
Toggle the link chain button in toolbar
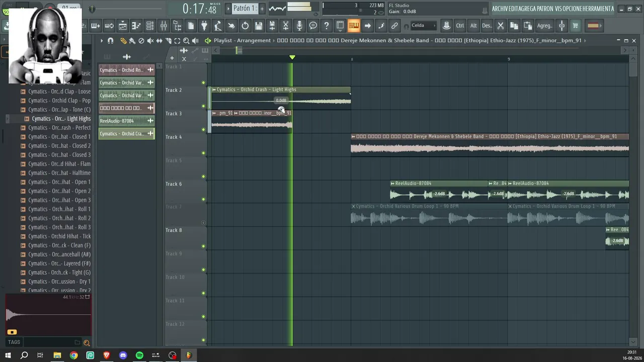[394, 26]
